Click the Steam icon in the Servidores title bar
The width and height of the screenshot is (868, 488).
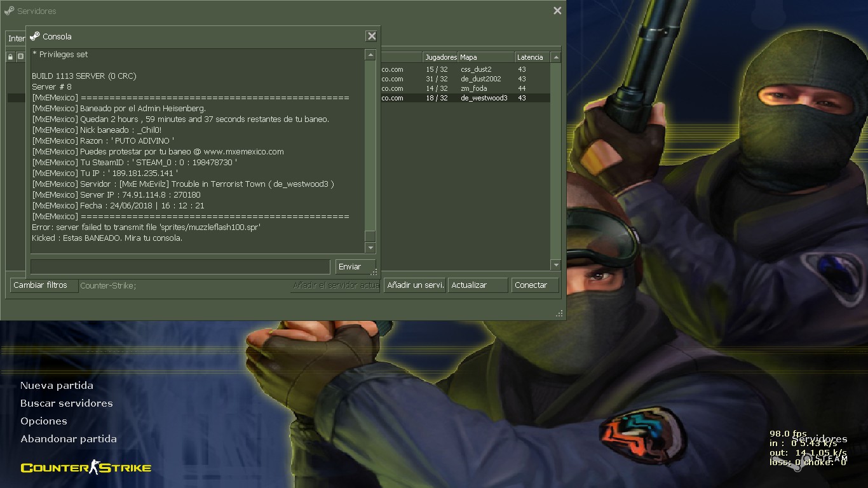coord(9,11)
